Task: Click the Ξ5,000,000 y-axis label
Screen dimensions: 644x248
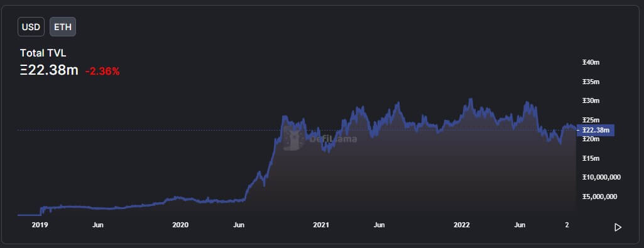Action: (599, 197)
